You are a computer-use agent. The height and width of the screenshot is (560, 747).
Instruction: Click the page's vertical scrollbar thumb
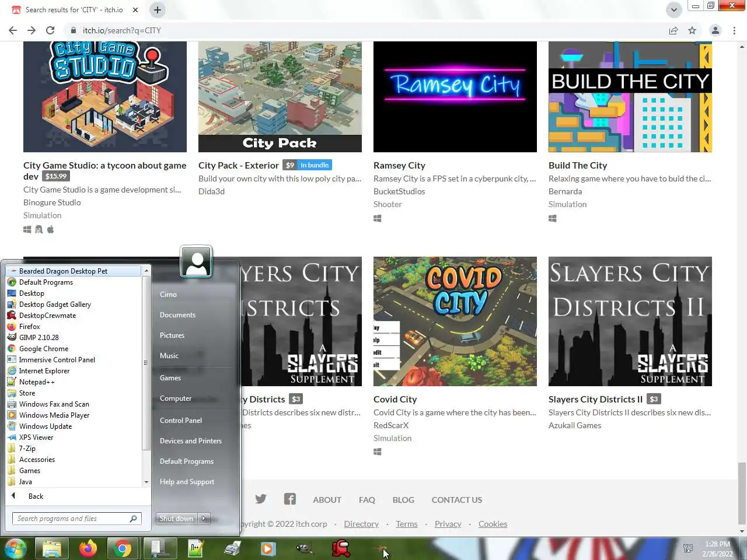(742, 493)
